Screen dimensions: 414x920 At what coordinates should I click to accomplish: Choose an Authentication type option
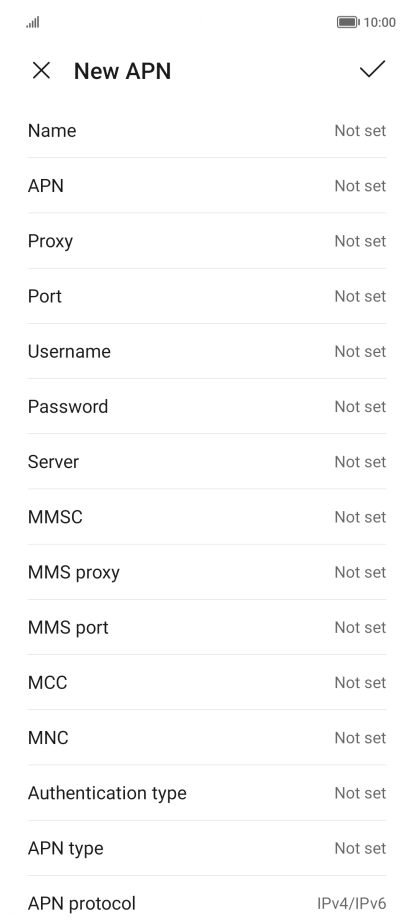tap(207, 792)
